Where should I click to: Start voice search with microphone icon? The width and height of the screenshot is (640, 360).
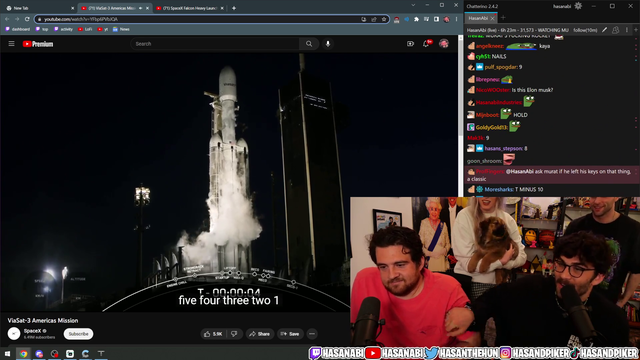(x=328, y=44)
